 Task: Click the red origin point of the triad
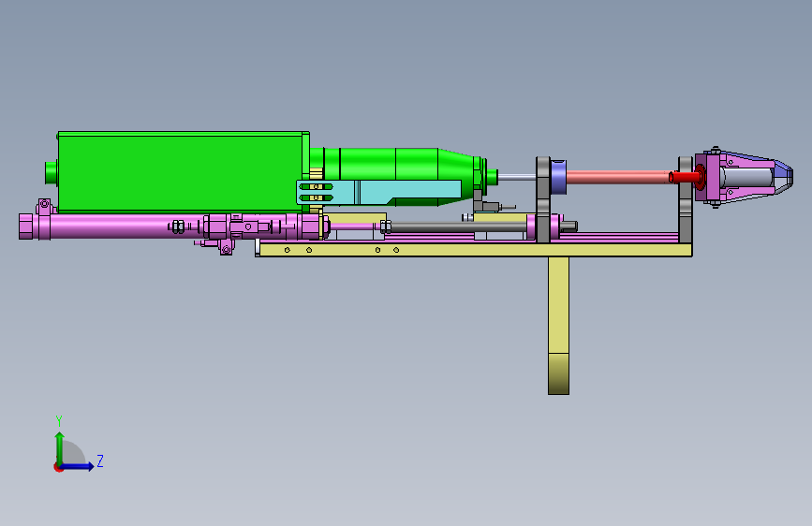coord(58,467)
